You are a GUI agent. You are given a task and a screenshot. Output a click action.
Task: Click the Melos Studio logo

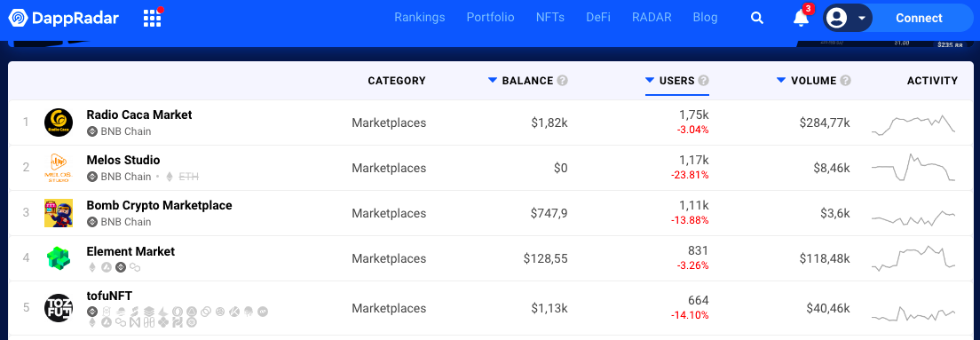[x=59, y=168]
